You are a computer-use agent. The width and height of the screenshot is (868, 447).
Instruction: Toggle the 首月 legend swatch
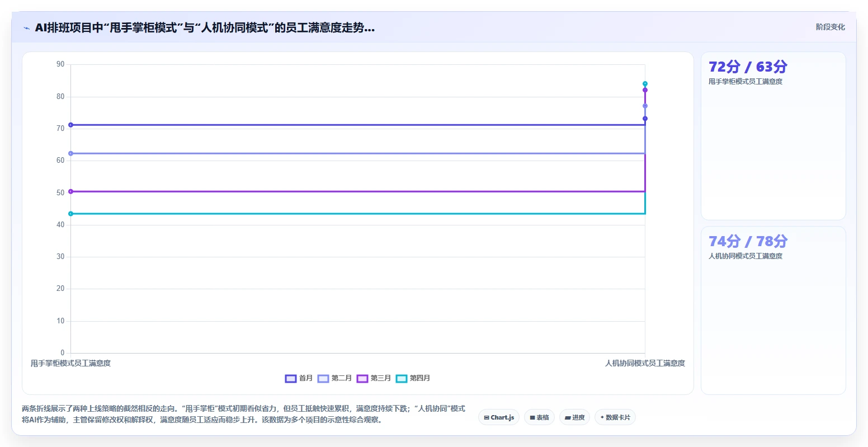click(291, 379)
